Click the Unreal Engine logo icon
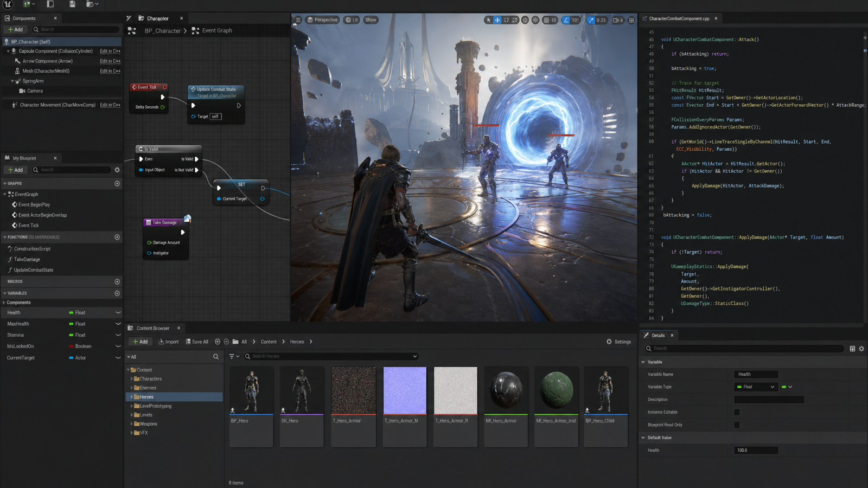The height and width of the screenshot is (488, 868). tap(8, 4)
